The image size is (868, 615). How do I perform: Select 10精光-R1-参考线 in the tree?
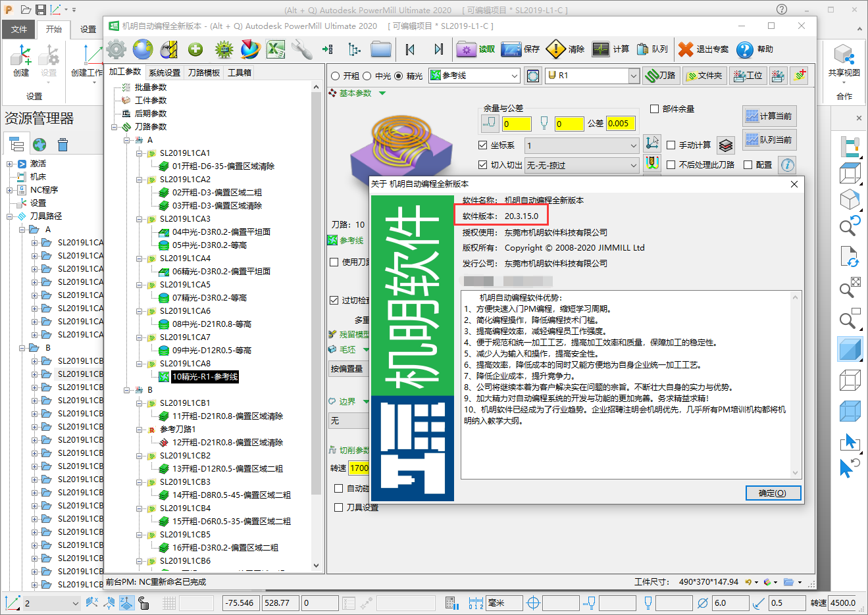point(205,377)
